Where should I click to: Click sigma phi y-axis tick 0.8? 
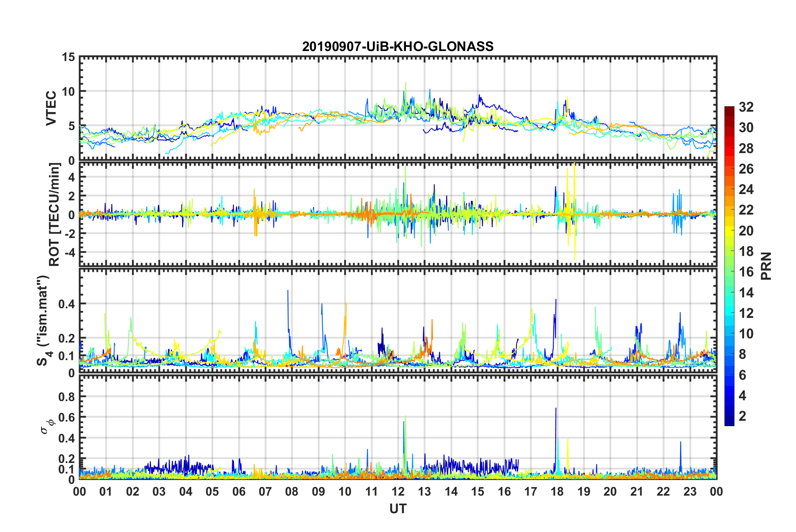67,396
